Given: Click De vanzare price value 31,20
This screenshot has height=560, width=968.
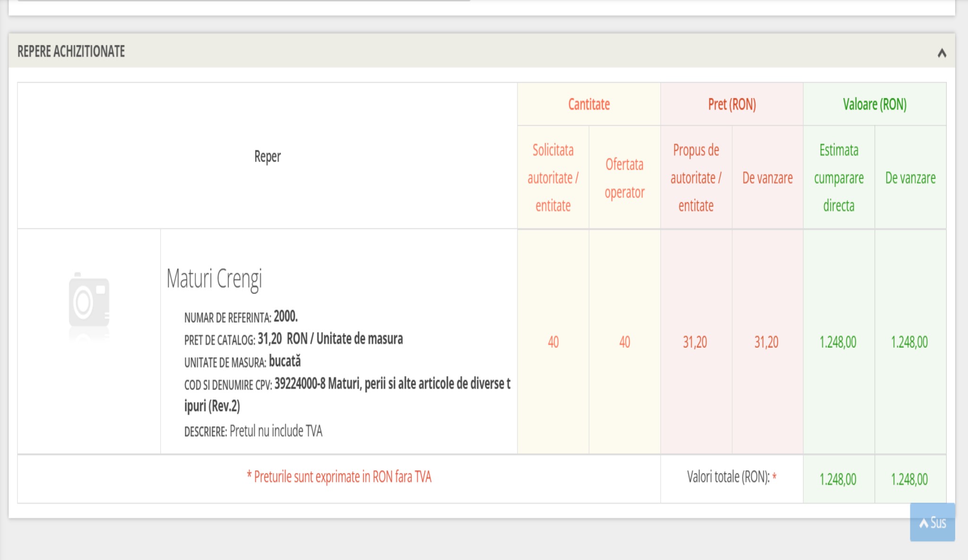Looking at the screenshot, I should 766,342.
